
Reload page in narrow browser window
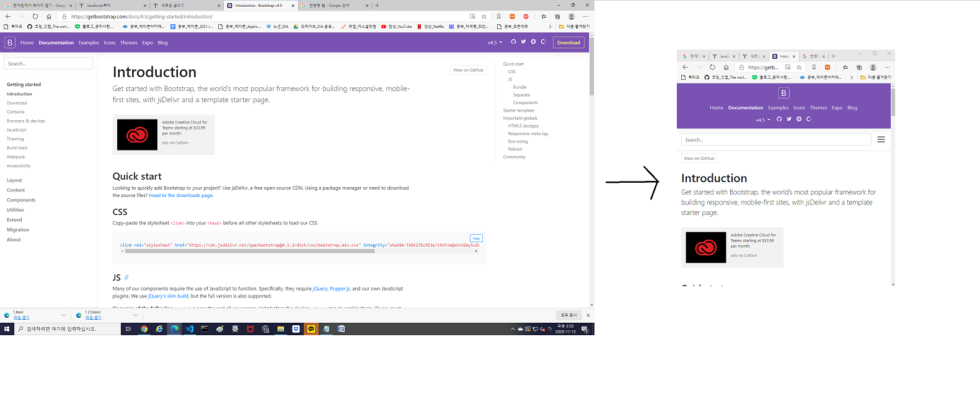tap(712, 67)
